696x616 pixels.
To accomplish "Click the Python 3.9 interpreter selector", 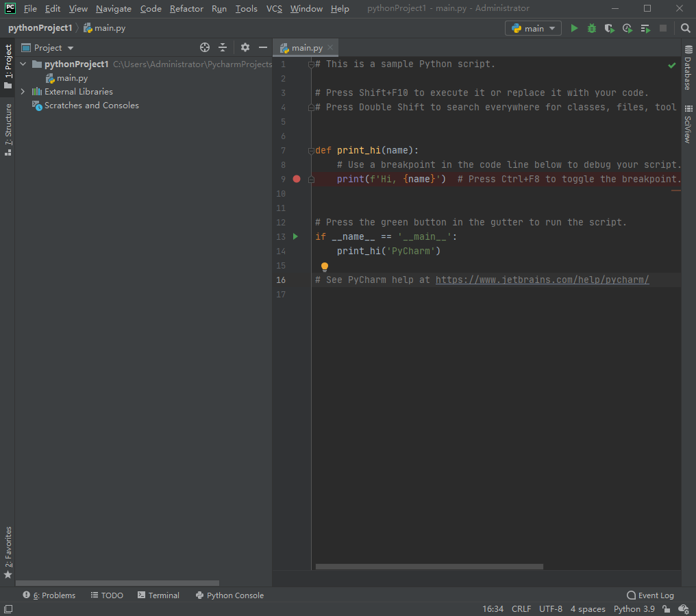I will pos(634,609).
